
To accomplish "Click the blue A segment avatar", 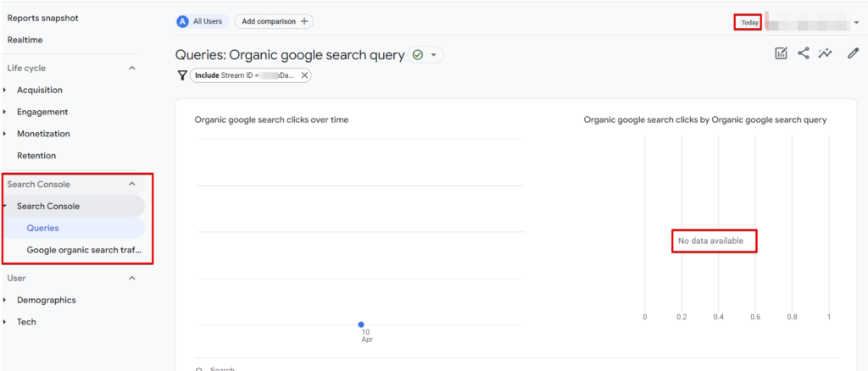I will tap(183, 21).
